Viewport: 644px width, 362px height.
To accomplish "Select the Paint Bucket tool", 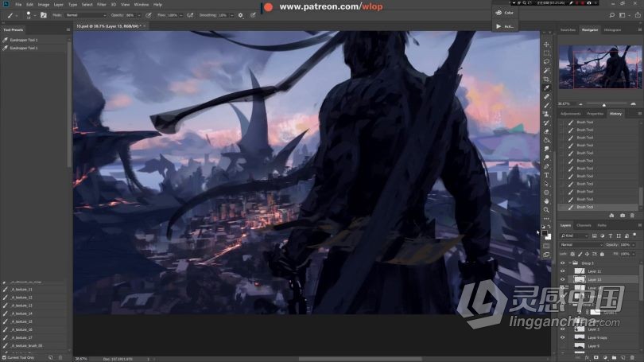I will [x=546, y=140].
